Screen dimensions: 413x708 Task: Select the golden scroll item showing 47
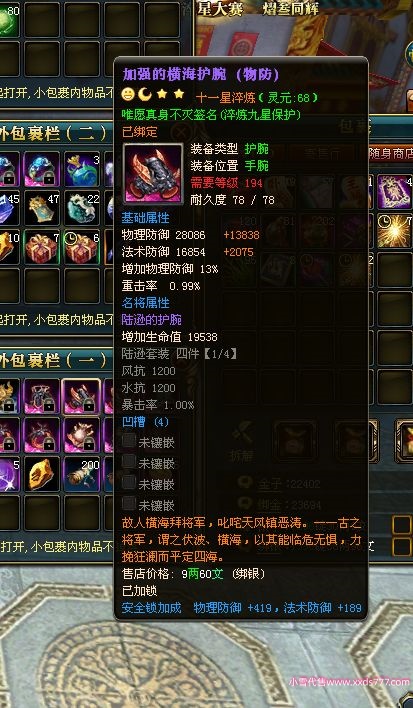pos(42,208)
